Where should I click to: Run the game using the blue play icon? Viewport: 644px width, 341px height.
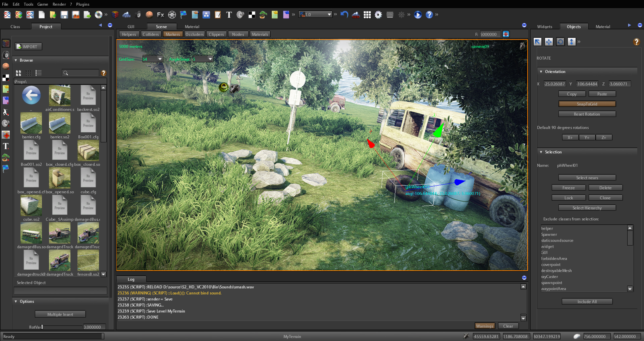[x=418, y=15]
